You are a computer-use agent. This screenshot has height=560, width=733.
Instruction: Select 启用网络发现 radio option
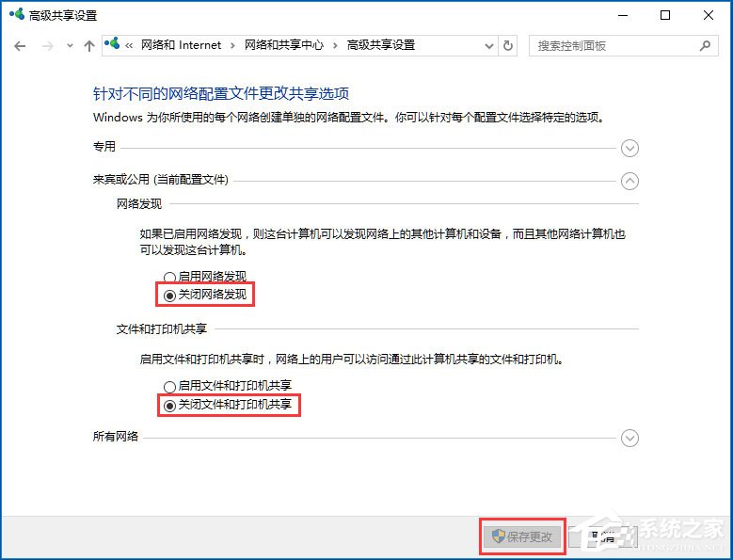(205, 277)
